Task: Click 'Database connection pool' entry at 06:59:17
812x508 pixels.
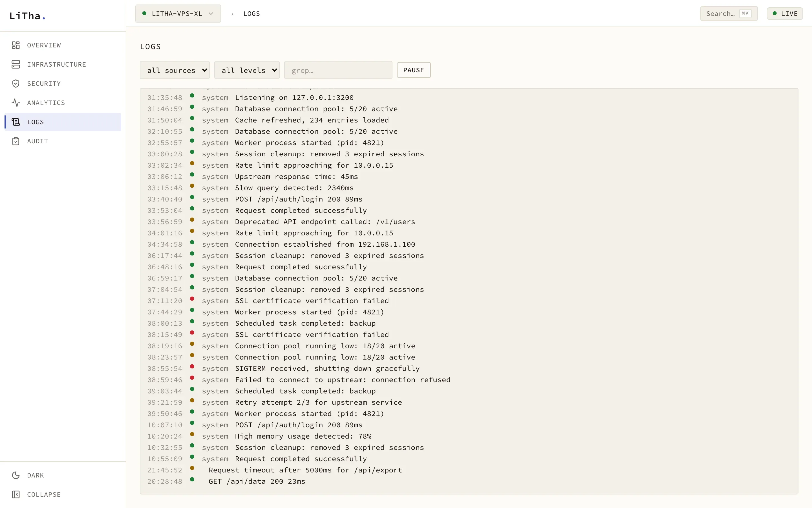Action: point(316,278)
